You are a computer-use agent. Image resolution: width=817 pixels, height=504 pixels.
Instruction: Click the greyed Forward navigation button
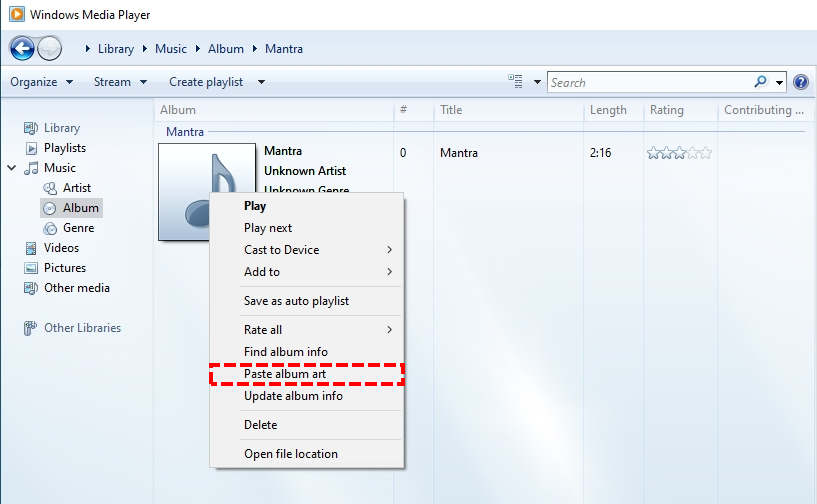tap(51, 48)
